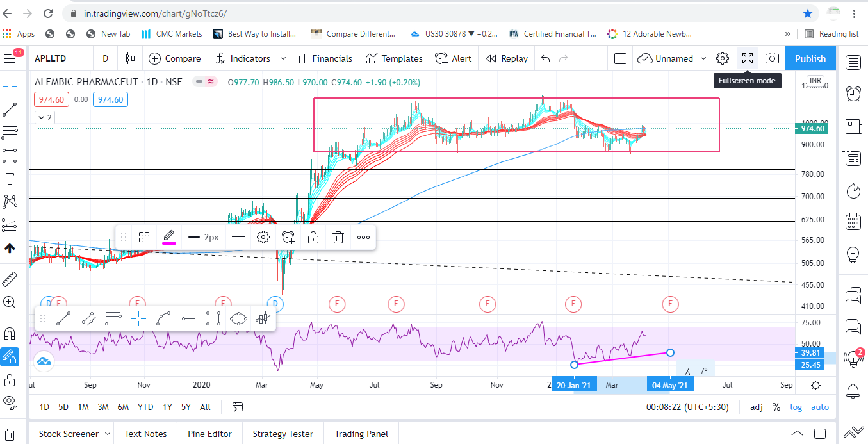Take a chart snapshot with camera icon

pos(772,58)
